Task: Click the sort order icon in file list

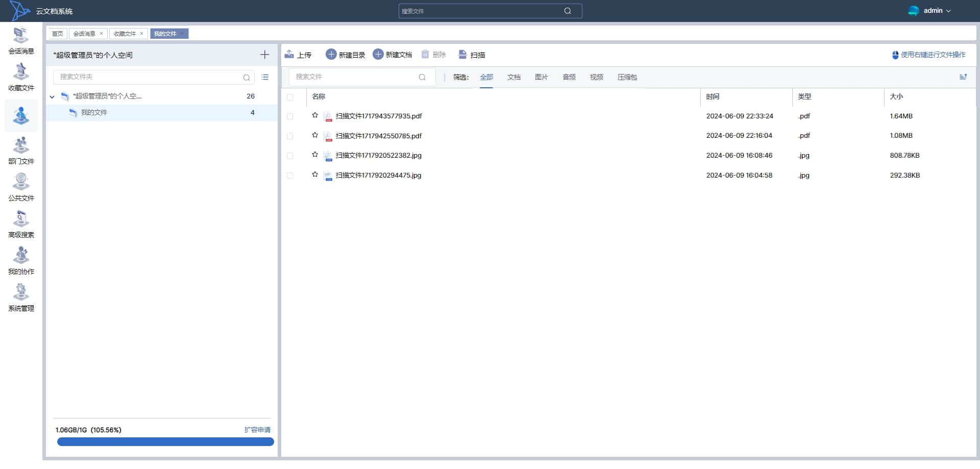Action: (963, 77)
